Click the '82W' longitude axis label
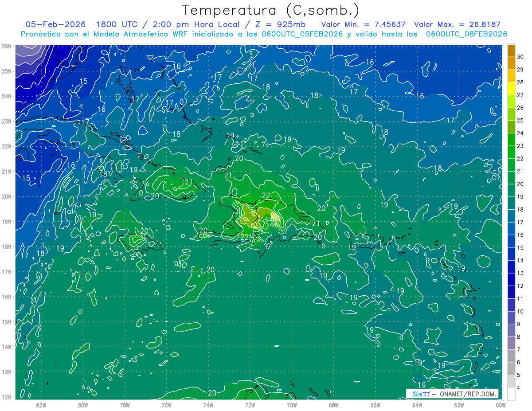This screenshot has height=411, width=532. click(41, 405)
